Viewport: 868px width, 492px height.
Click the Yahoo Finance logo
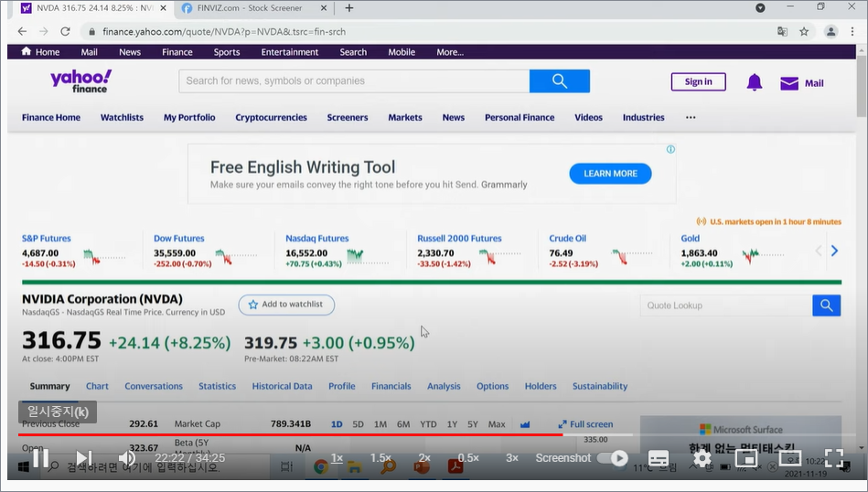(80, 80)
